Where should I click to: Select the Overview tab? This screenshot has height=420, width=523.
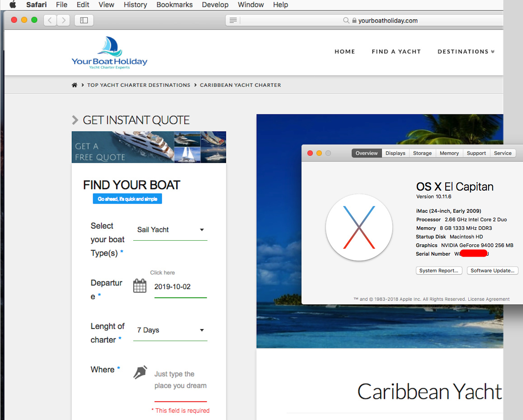pos(367,153)
